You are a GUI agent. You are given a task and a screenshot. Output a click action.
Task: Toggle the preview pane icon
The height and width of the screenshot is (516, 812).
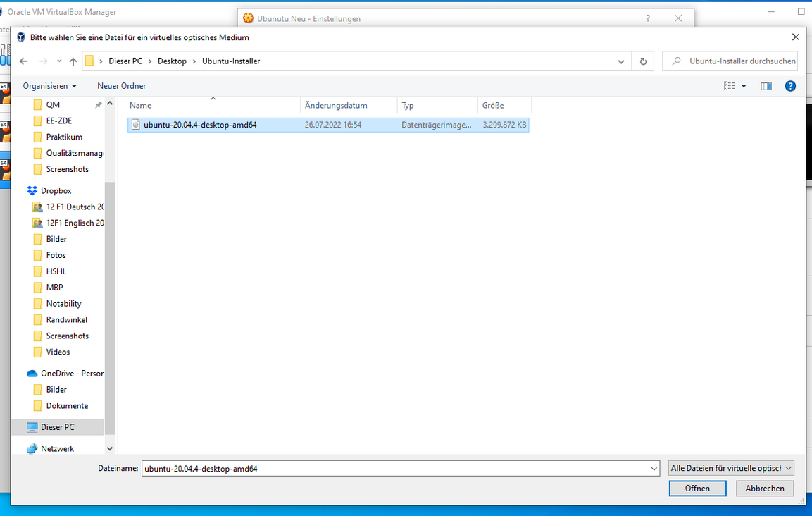click(x=766, y=86)
